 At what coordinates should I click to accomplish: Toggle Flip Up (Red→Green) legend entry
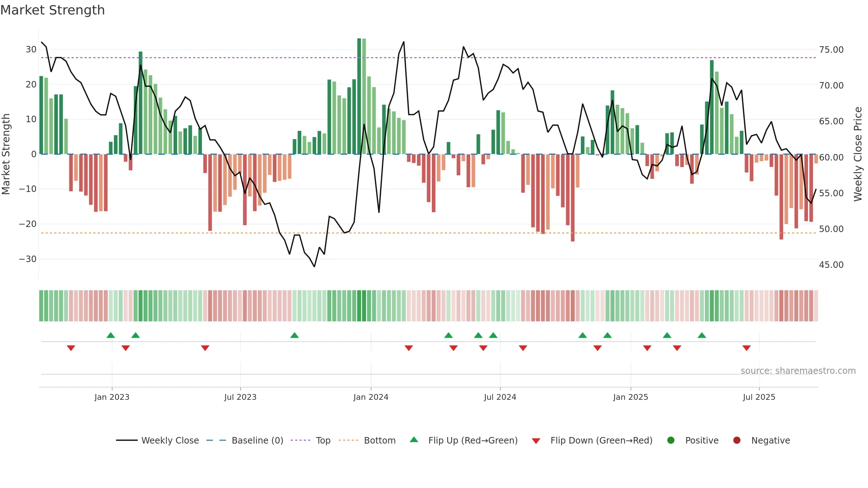(x=464, y=440)
